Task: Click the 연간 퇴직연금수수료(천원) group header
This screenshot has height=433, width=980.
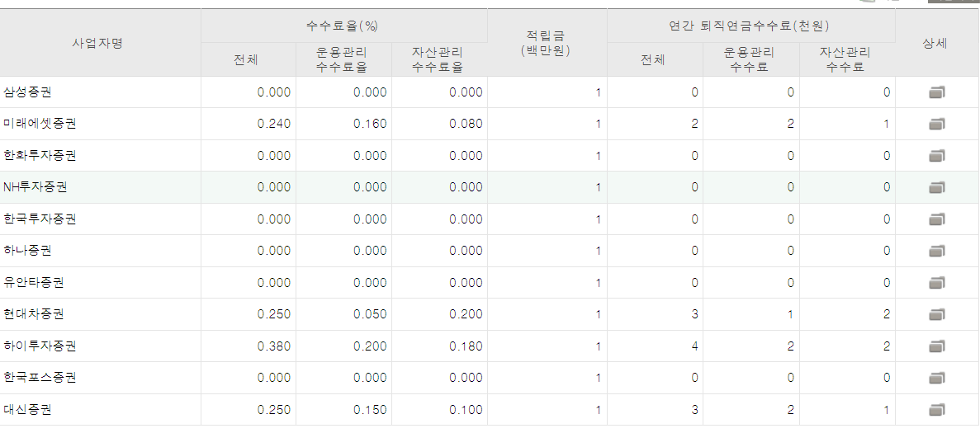Action: 750,26
